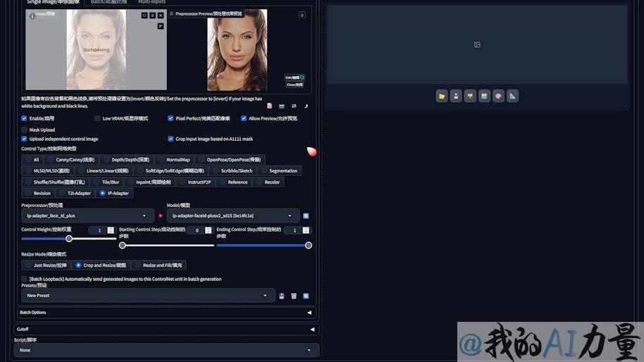Image resolution: width=644 pixels, height=362 pixels.
Task: Download the preprocessor preview image
Action: (x=302, y=15)
